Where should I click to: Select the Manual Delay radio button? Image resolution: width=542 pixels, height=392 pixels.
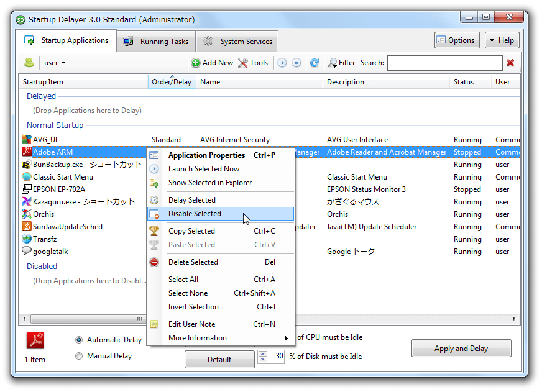[79, 356]
